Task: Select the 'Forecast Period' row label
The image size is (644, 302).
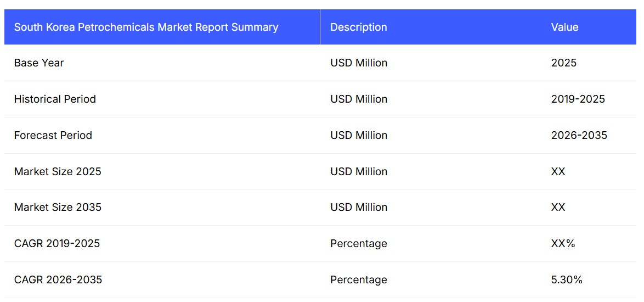Action: 53,136
